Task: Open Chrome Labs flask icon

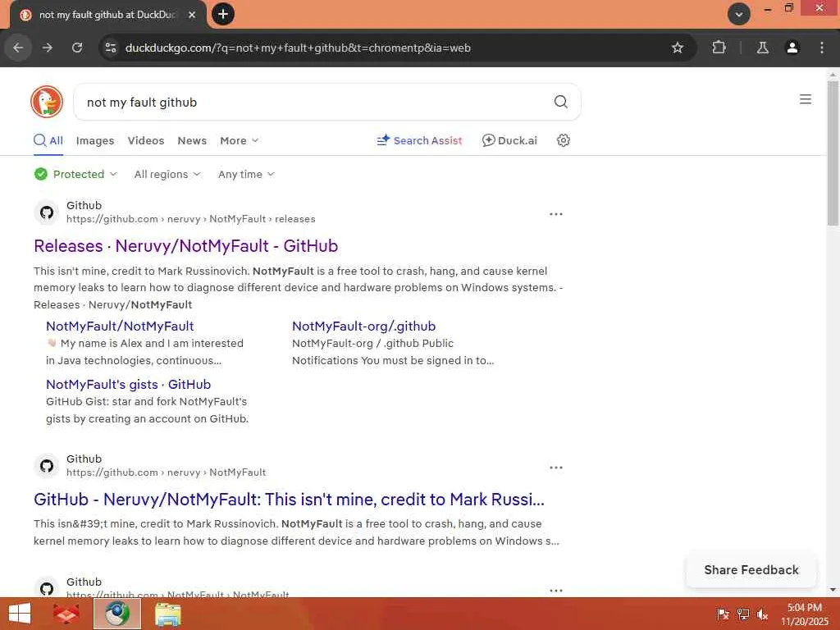Action: 762,48
